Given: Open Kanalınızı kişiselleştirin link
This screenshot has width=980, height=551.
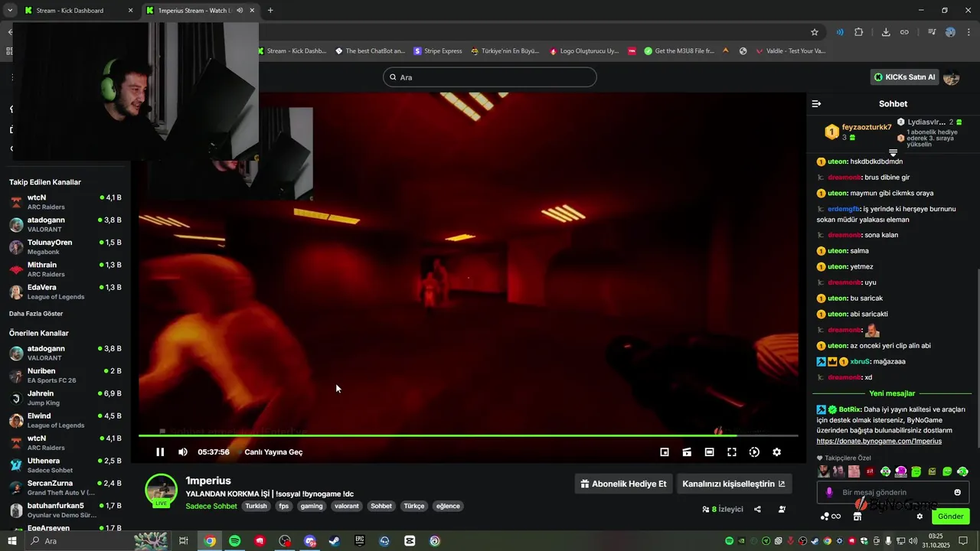Looking at the screenshot, I should pyautogui.click(x=733, y=484).
